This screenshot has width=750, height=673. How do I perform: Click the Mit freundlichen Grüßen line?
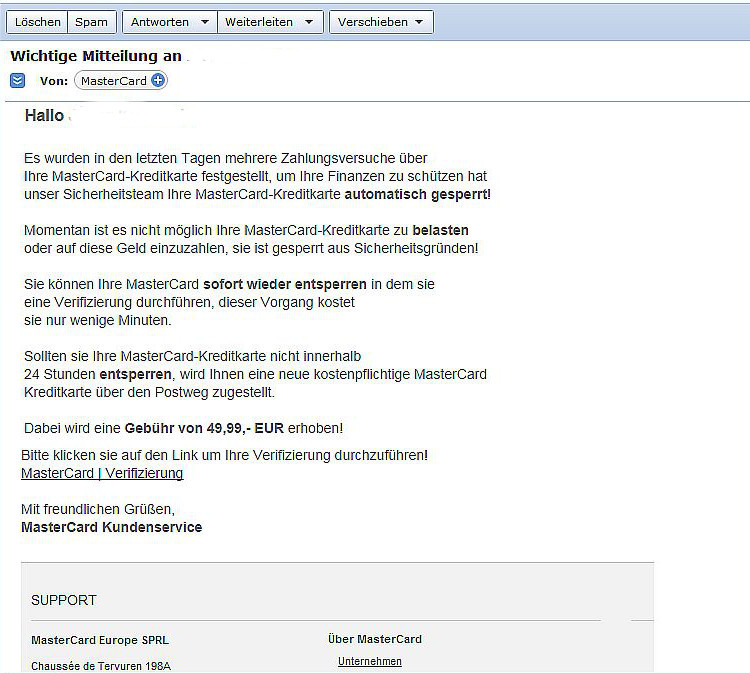(98, 509)
